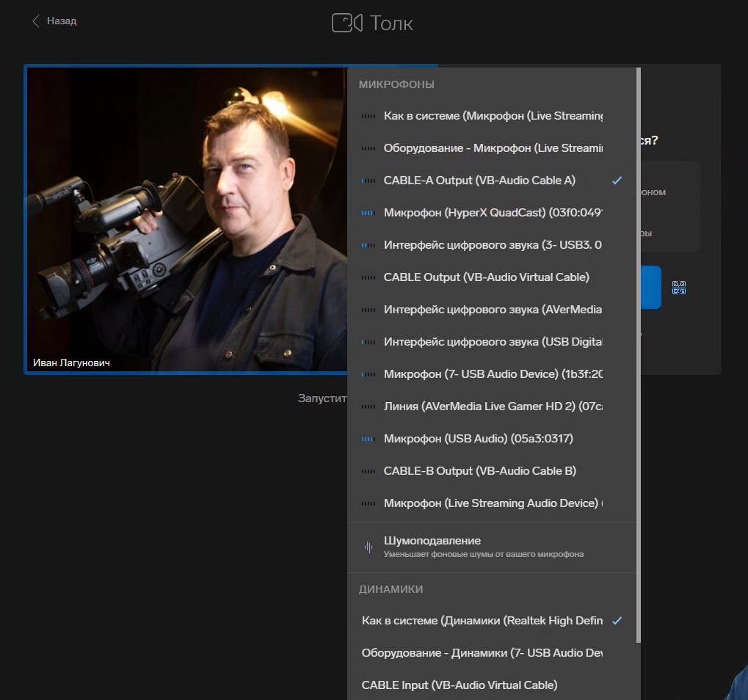
Task: Select microphone Как в системе (Live Streaming)
Action: (x=492, y=116)
